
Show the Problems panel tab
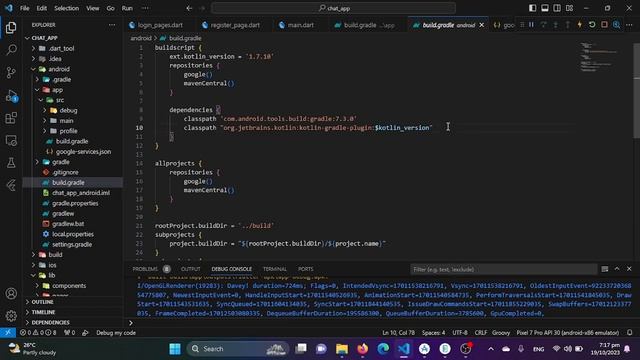point(145,269)
